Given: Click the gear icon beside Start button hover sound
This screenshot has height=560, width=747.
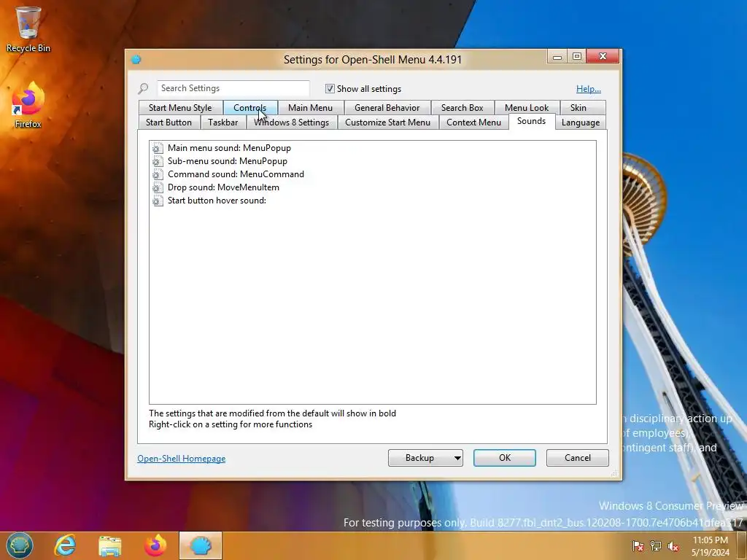Looking at the screenshot, I should [x=158, y=201].
